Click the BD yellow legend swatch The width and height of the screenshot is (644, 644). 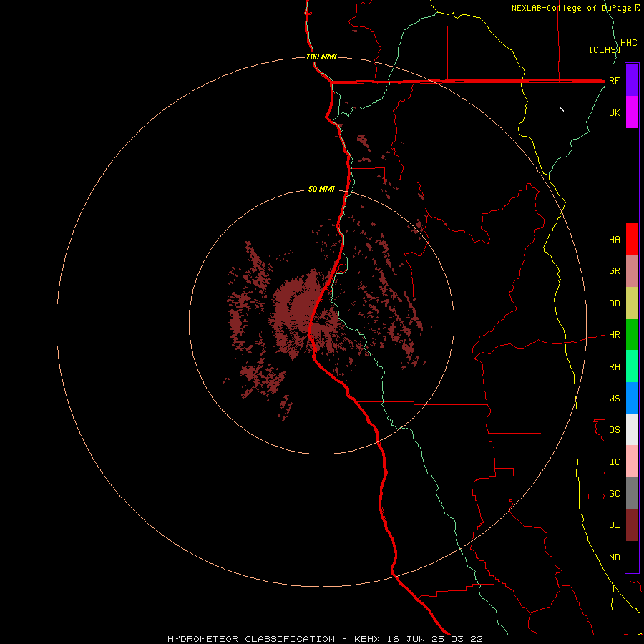pyautogui.click(x=632, y=303)
